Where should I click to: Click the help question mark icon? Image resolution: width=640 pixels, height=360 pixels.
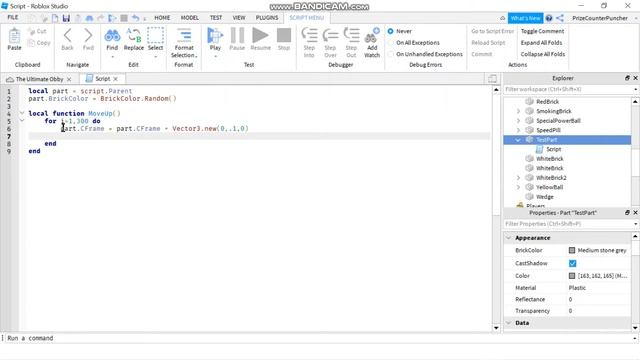click(x=549, y=18)
